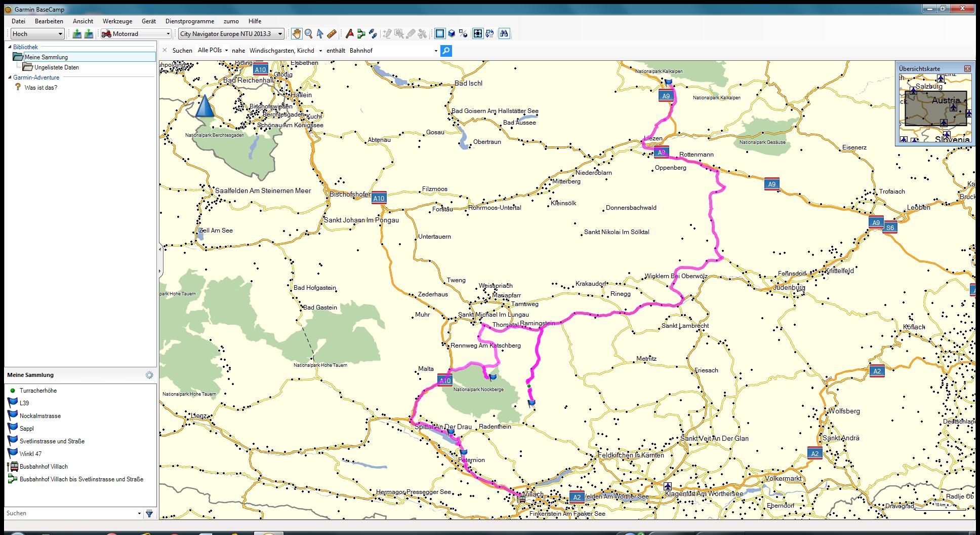Image resolution: width=980 pixels, height=535 pixels.
Task: Select the new track footprints tool
Action: [x=373, y=34]
